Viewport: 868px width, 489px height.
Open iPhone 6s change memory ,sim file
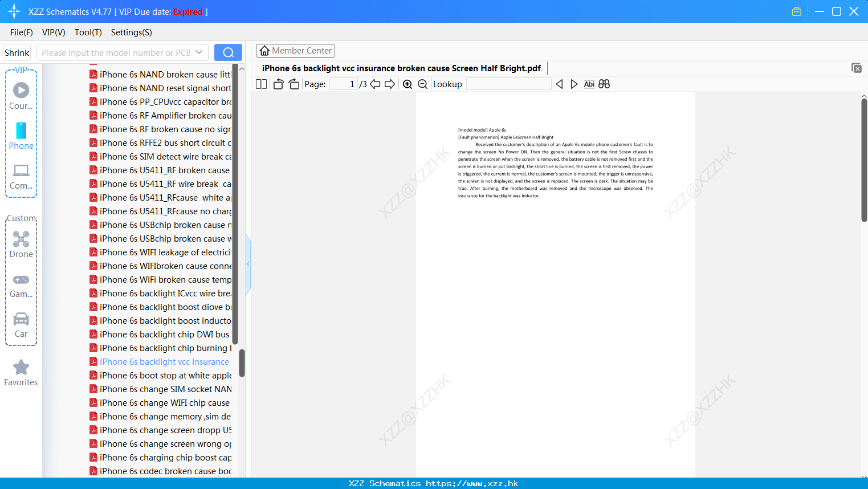160,417
